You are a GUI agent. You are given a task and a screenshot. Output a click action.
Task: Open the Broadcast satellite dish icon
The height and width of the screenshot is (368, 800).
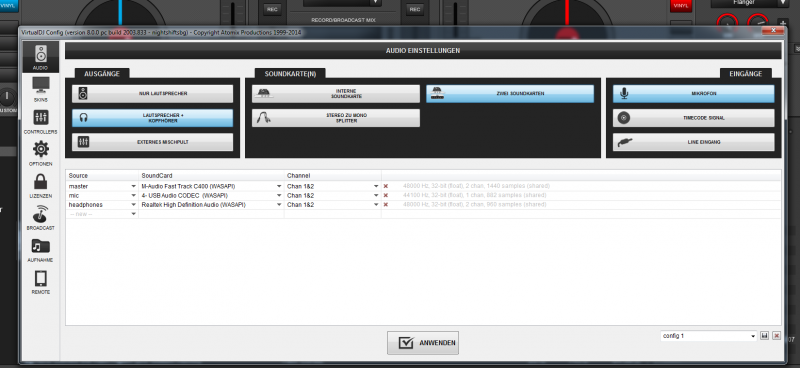point(40,214)
